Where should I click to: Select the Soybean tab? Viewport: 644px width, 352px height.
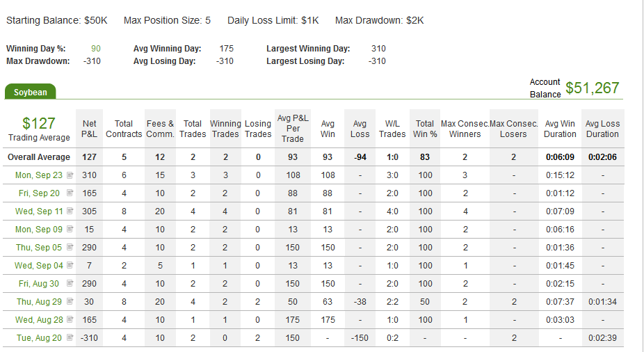31,92
